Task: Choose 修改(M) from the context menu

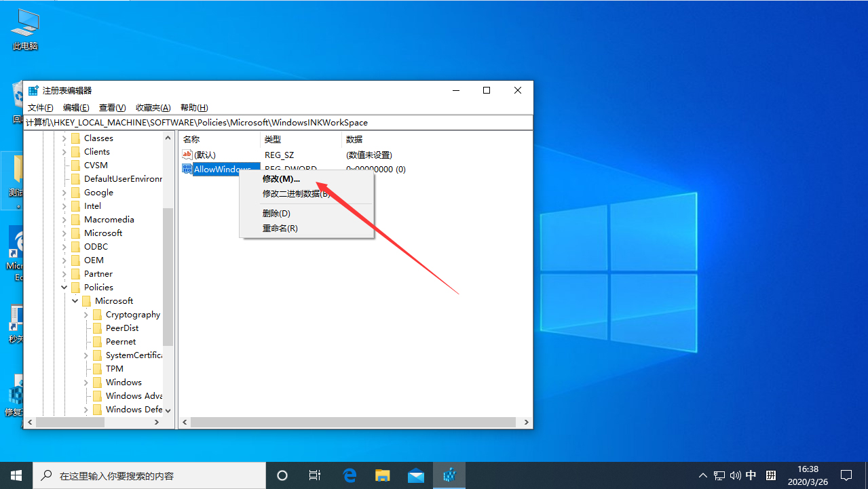Action: [x=280, y=179]
